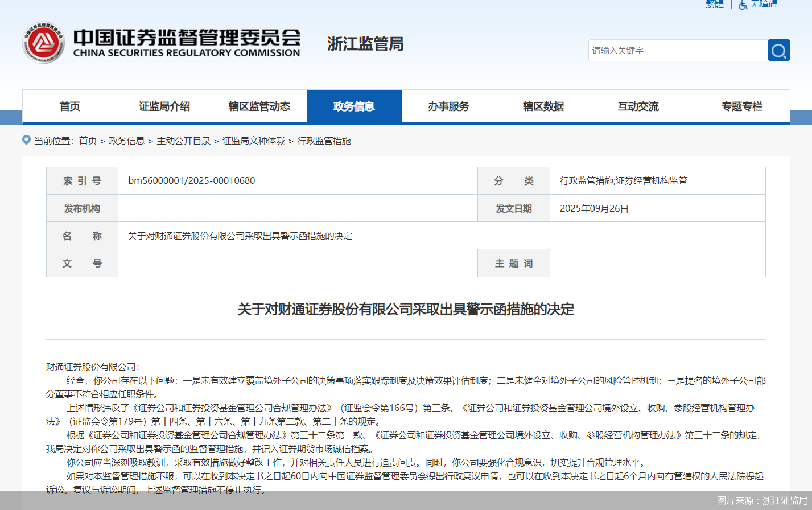Open the 证监局介绍 navigation tab
The image size is (812, 510).
point(164,106)
